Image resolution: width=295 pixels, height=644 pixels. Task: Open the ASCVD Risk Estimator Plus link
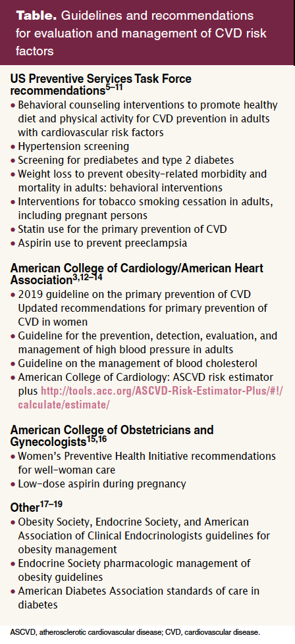point(161,391)
